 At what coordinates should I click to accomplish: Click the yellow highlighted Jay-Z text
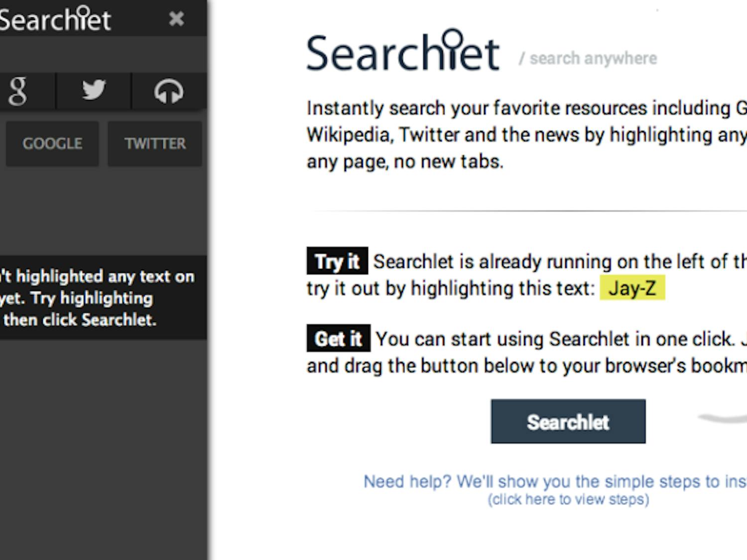[632, 288]
